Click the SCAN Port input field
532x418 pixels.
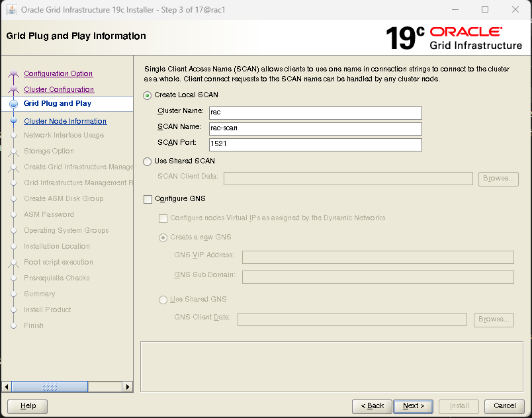point(316,145)
